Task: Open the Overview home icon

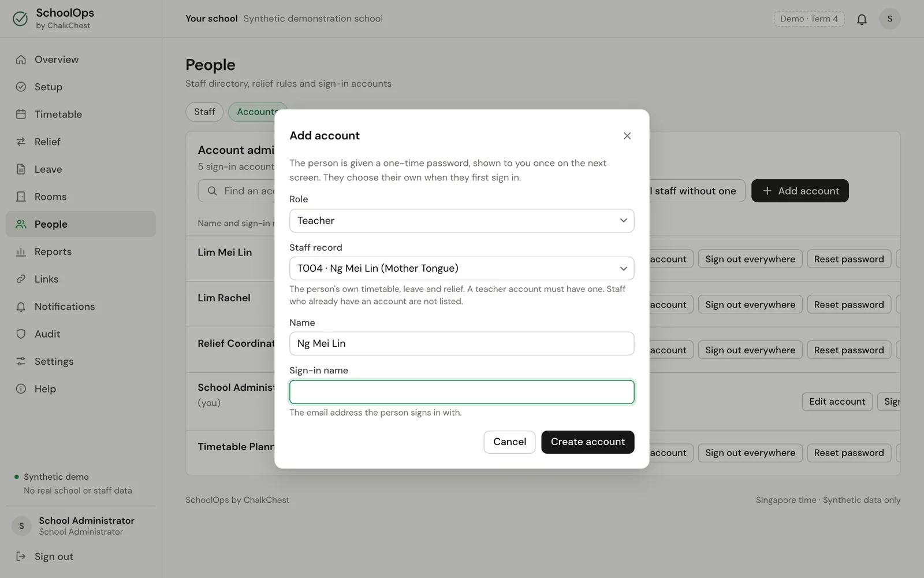Action: point(21,60)
